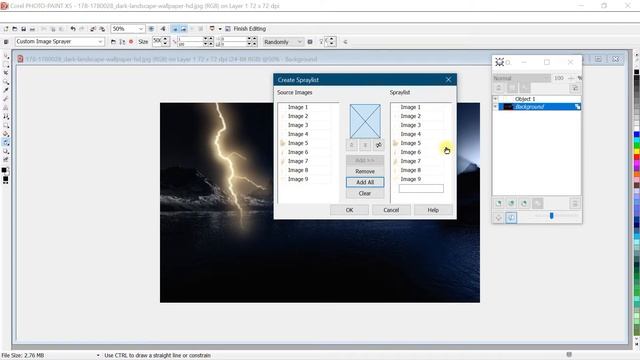Click the lock icon on Background layer
Image resolution: width=640 pixels, height=360 pixels.
coord(578,107)
